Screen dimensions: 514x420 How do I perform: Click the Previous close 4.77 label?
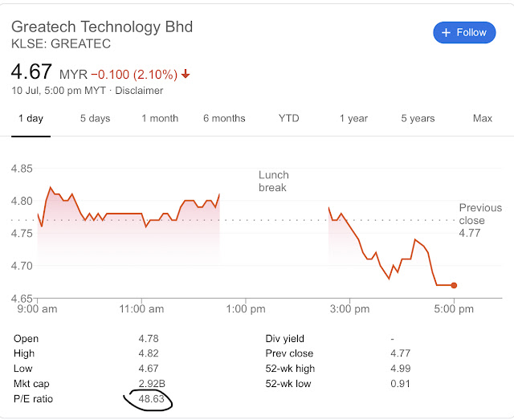pos(479,220)
